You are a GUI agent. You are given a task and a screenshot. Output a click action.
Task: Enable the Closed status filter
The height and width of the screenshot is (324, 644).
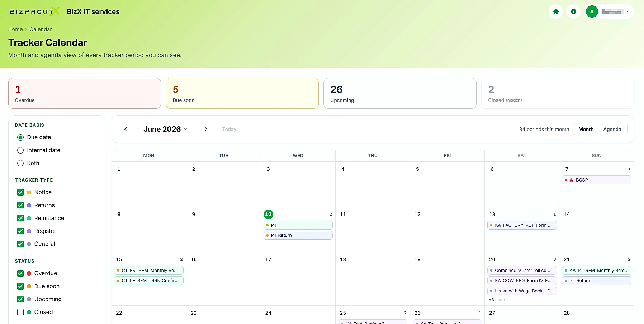(x=20, y=312)
